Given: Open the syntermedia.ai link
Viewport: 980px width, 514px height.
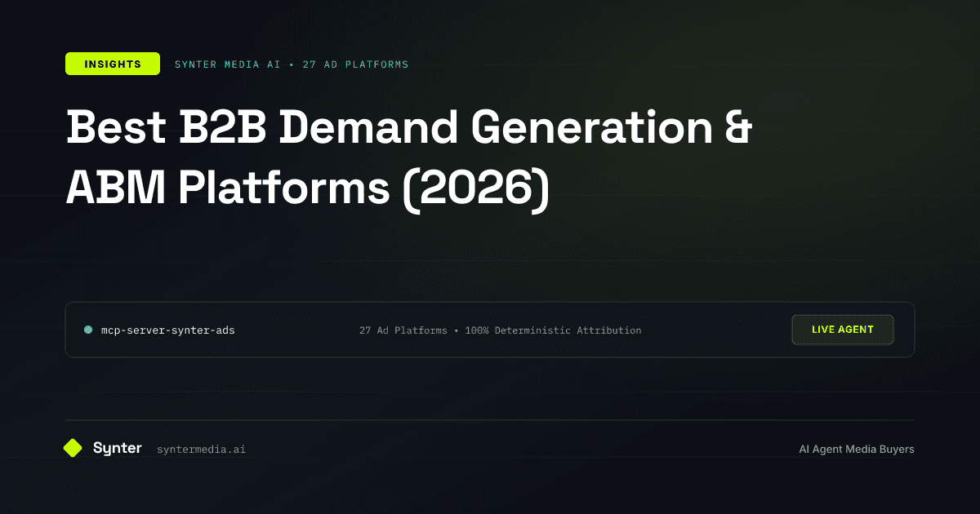Looking at the screenshot, I should (201, 449).
